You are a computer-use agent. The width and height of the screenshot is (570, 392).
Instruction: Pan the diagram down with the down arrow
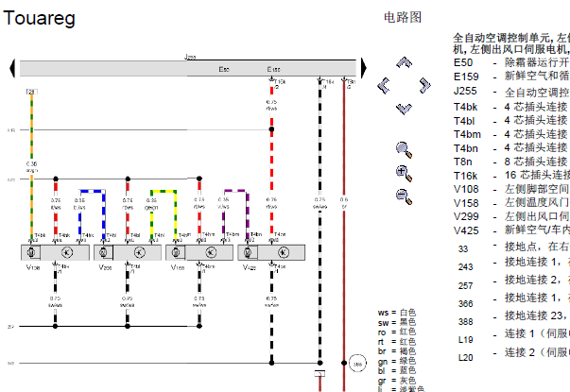(404, 109)
